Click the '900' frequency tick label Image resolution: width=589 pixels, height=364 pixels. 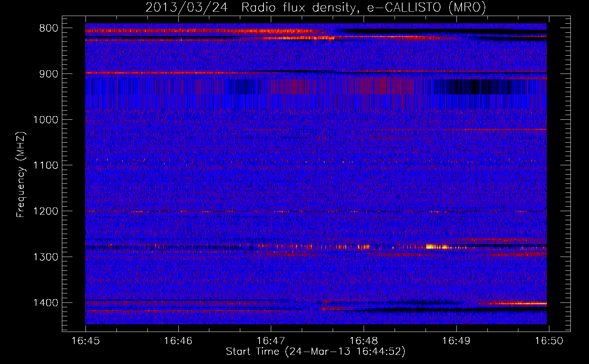(49, 74)
